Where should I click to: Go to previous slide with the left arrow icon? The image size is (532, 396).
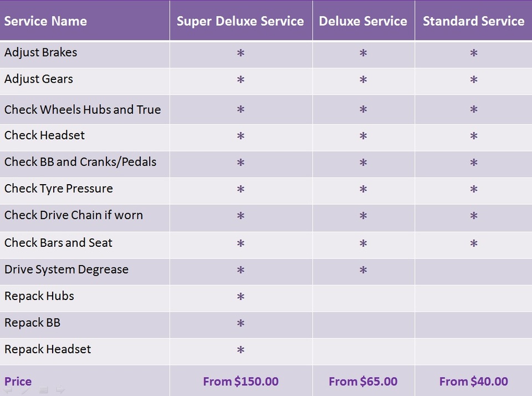(7, 390)
